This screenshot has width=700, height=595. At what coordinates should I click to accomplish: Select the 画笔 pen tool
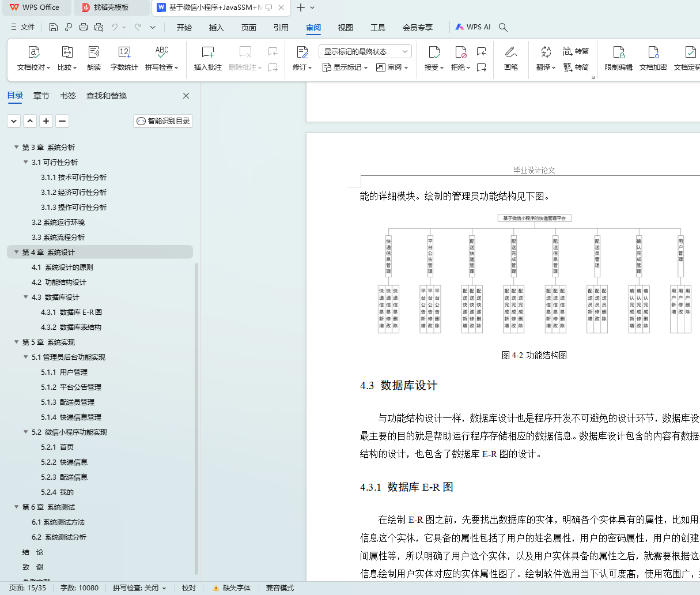[511, 59]
